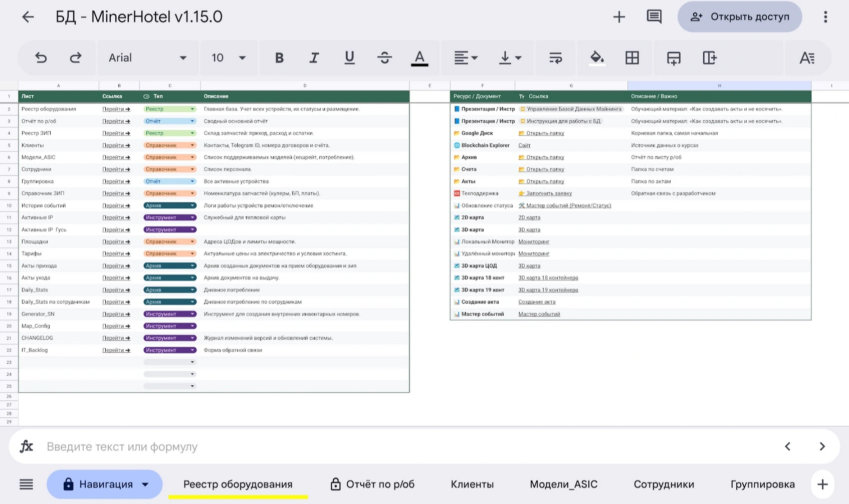Open the Перейти link for Клиенты row
Viewport: 849px width, 504px height.
tap(116, 145)
